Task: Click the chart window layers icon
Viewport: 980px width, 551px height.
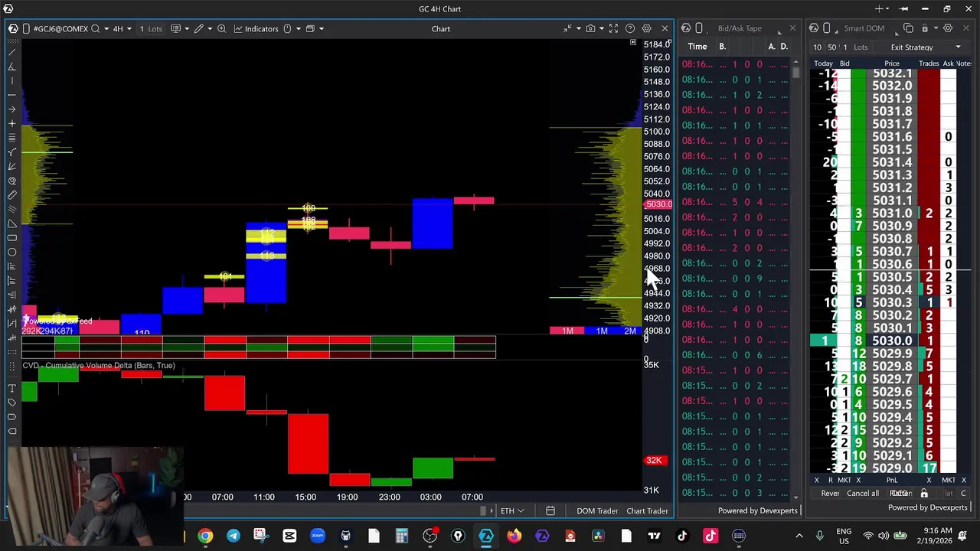Action: (x=310, y=29)
